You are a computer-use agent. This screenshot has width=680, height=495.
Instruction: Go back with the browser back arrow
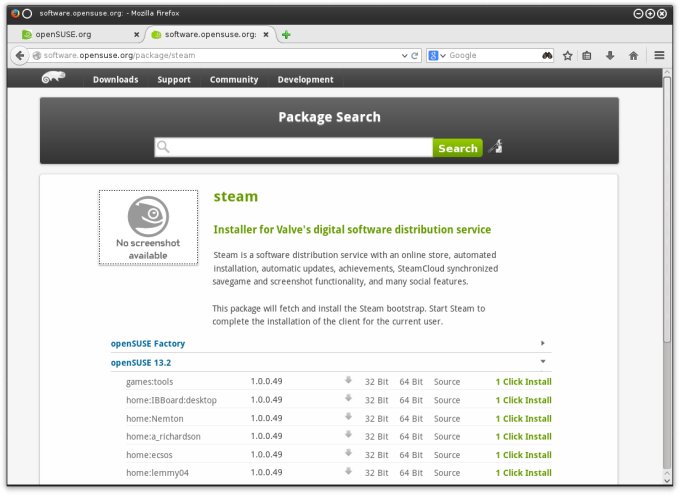(x=20, y=56)
